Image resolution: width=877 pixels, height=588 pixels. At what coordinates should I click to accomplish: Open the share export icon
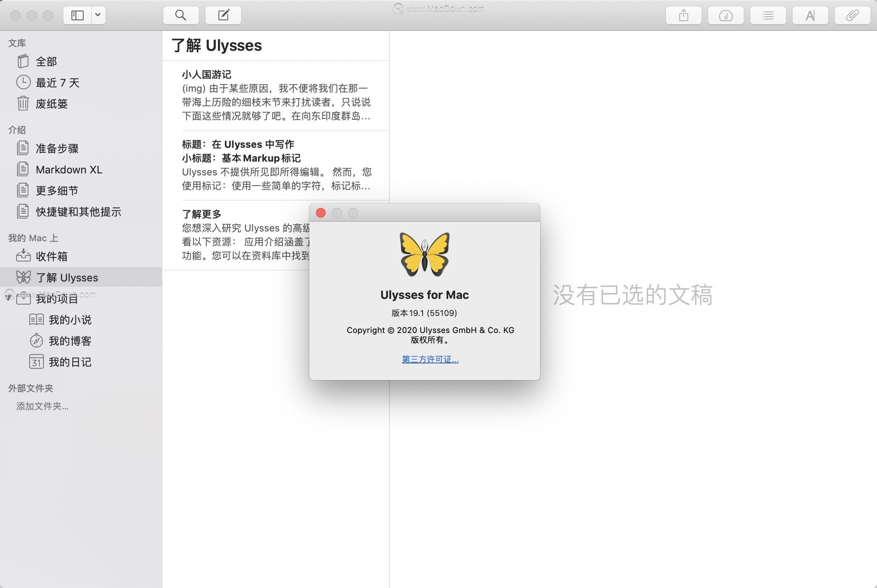(x=684, y=15)
